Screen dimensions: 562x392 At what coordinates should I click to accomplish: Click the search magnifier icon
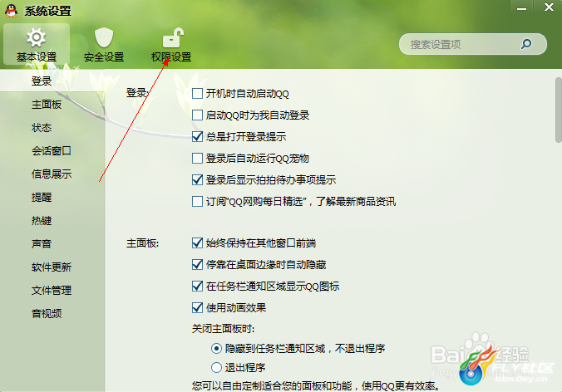pyautogui.click(x=525, y=44)
